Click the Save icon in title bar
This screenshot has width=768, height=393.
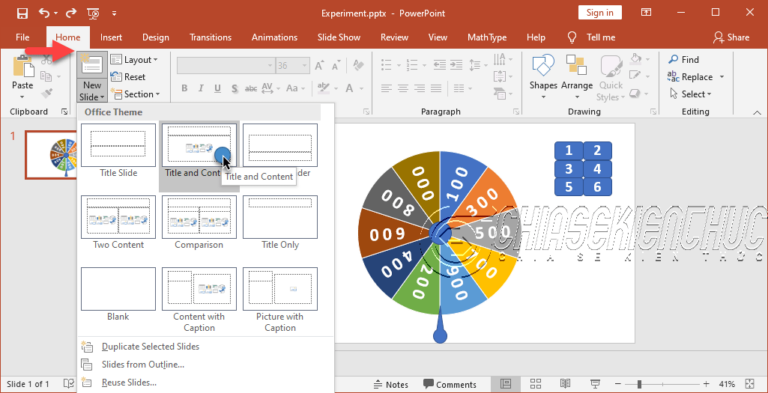[x=22, y=13]
